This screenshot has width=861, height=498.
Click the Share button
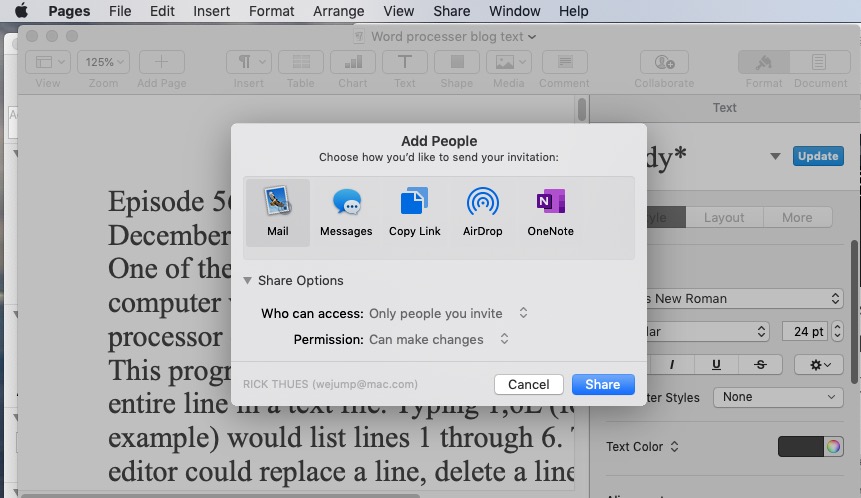click(603, 384)
